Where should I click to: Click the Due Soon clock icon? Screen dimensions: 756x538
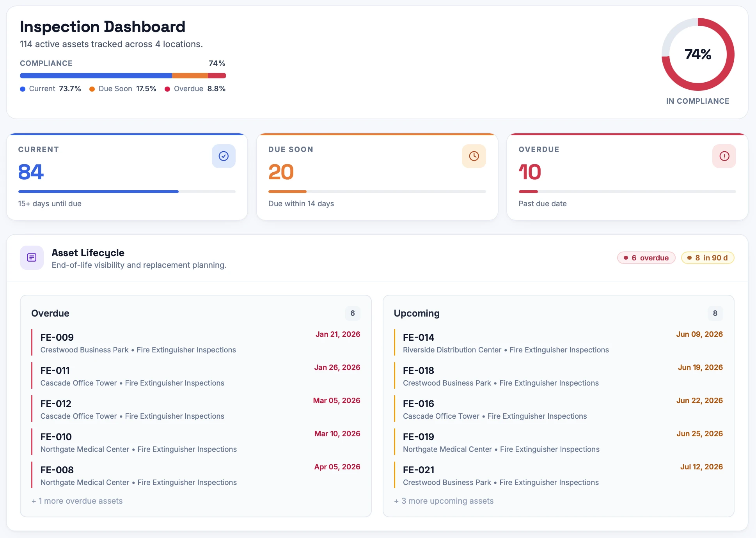pyautogui.click(x=474, y=156)
